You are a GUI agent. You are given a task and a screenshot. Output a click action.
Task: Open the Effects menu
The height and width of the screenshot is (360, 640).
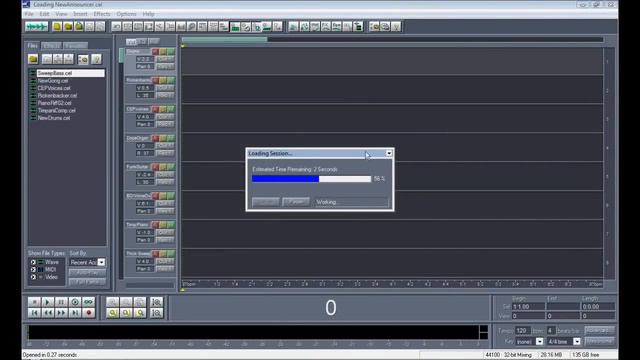(x=102, y=14)
